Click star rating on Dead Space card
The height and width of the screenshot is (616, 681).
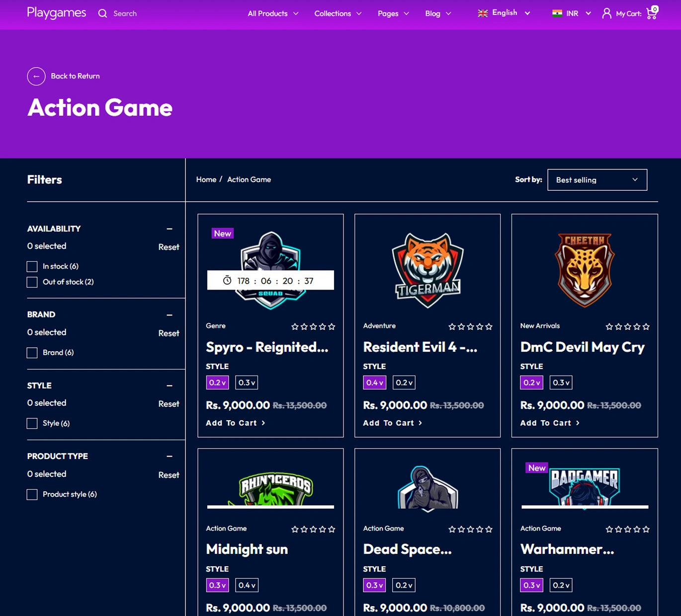tap(470, 529)
